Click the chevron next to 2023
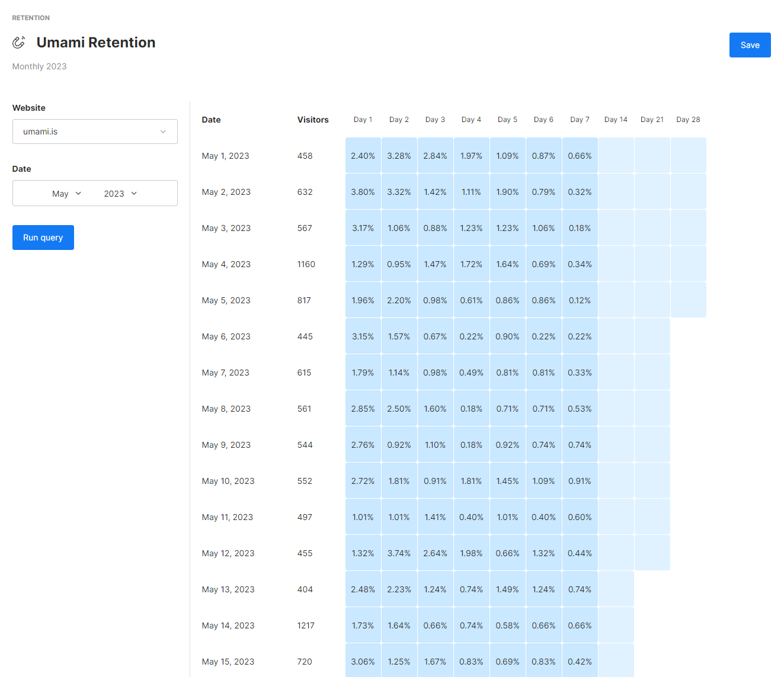Image resolution: width=784 pixels, height=693 pixels. [134, 194]
